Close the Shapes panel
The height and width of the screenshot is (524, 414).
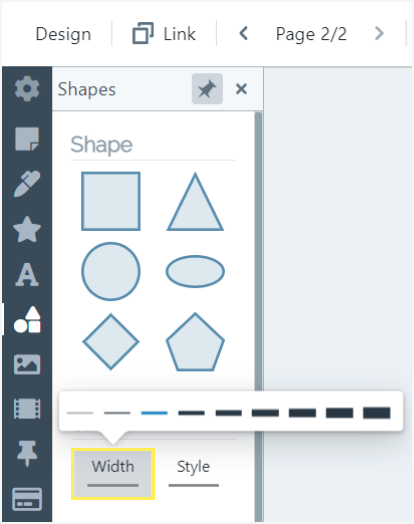point(241,89)
